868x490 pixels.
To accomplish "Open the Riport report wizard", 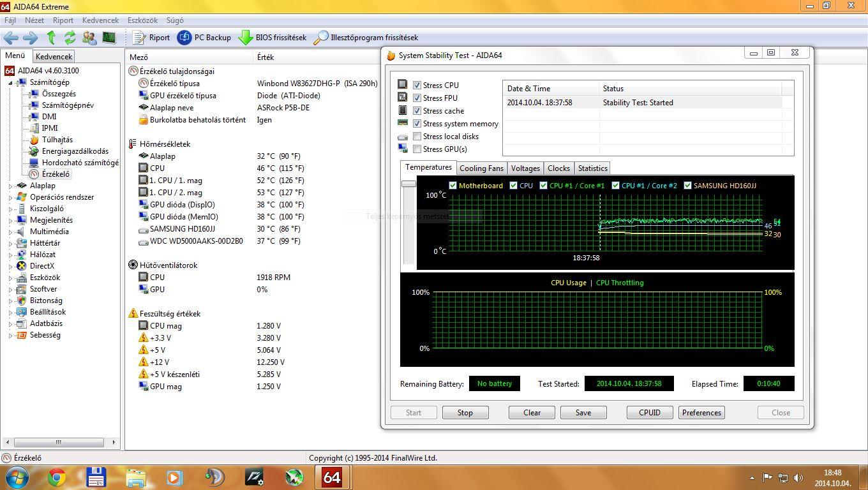I will click(152, 38).
